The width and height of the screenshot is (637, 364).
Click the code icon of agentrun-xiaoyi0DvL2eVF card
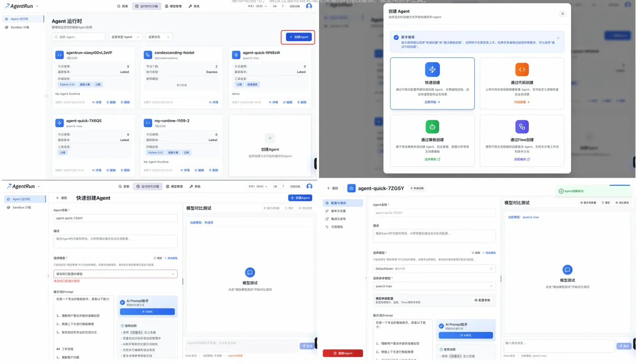60,55
